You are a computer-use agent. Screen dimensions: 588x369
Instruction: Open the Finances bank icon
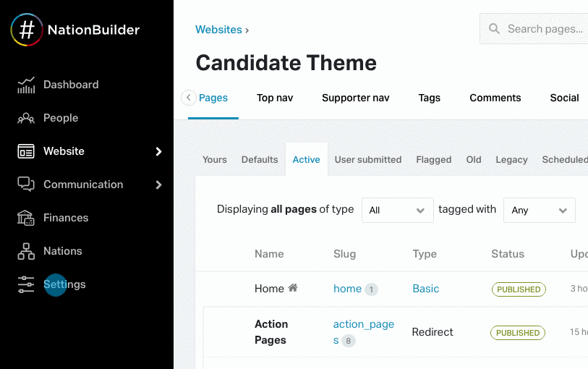coord(26,218)
